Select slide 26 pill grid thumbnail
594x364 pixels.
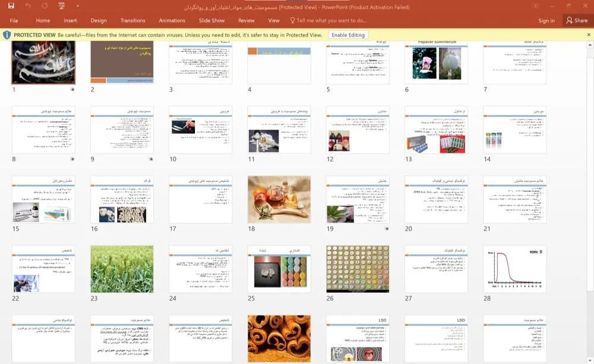(x=358, y=270)
